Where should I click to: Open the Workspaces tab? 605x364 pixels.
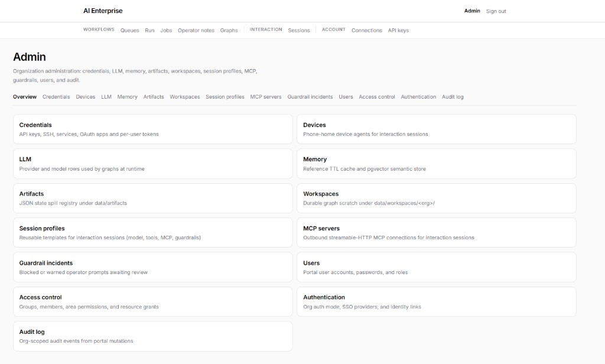(185, 97)
